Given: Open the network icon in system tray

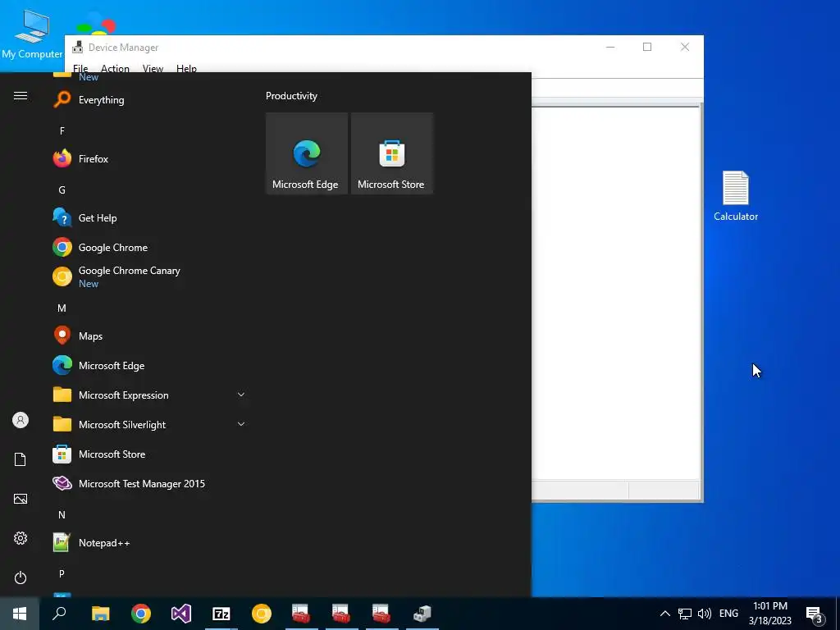Looking at the screenshot, I should point(685,614).
